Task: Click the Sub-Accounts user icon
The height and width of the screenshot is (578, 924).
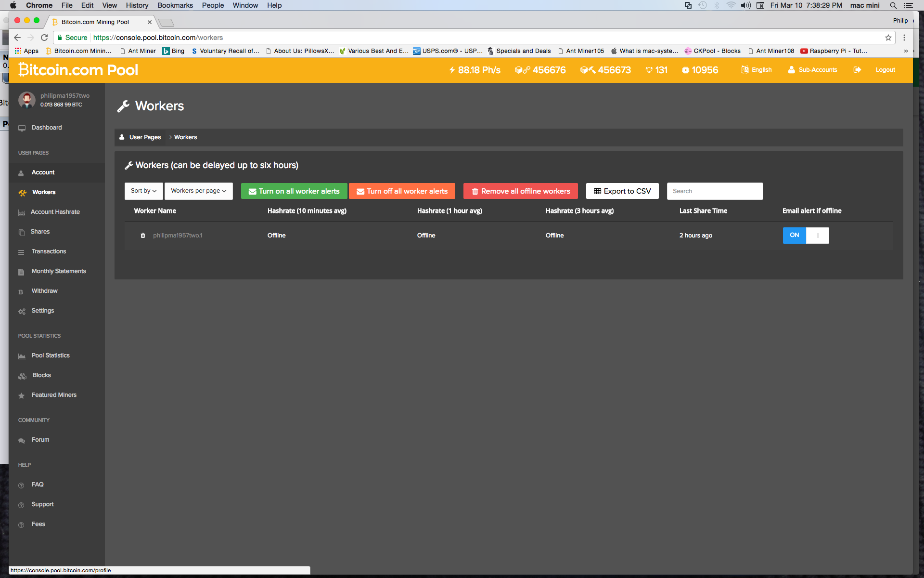Action: (x=791, y=70)
